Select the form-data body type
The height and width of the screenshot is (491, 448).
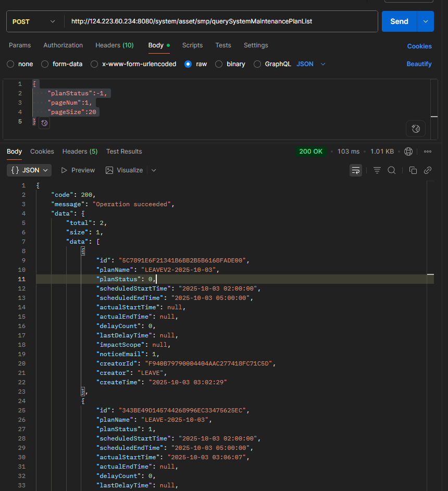tap(45, 64)
